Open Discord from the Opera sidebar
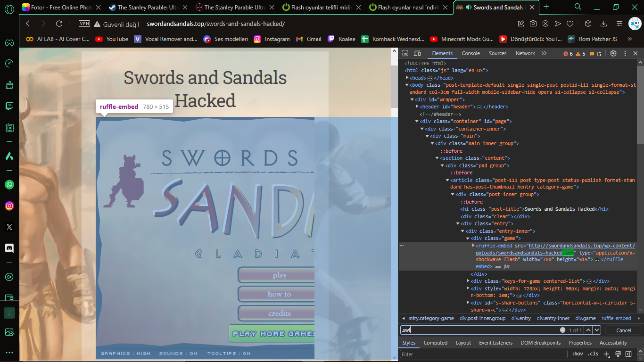The height and width of the screenshot is (362, 644). click(9, 248)
